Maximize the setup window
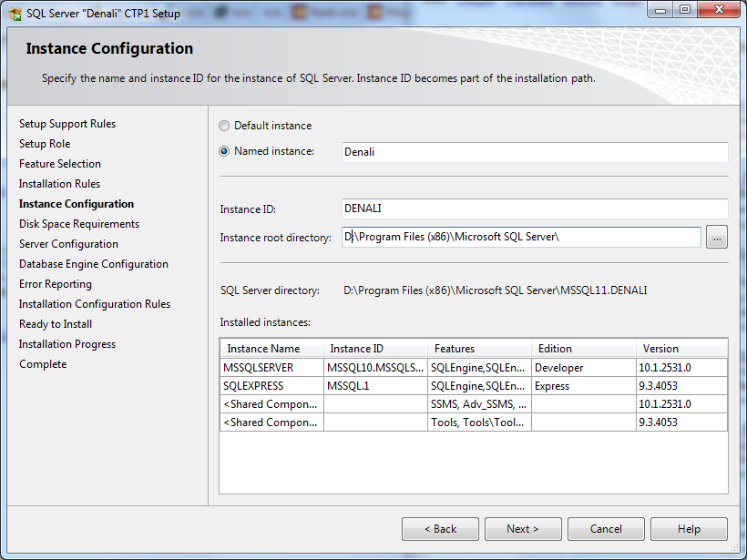Image resolution: width=747 pixels, height=560 pixels. (x=684, y=10)
